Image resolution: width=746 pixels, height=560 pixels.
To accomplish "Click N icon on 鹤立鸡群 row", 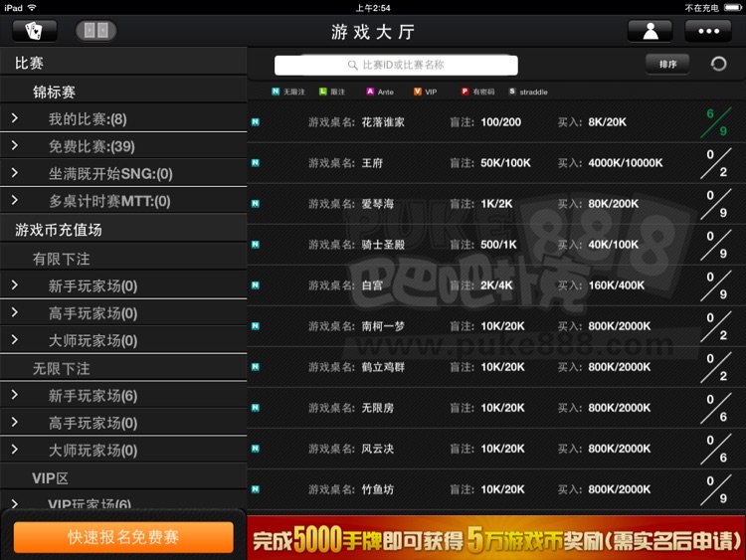I will (x=256, y=367).
